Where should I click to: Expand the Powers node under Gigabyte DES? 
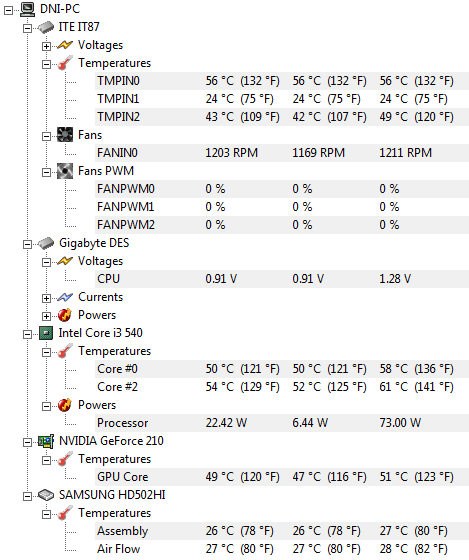pyautogui.click(x=46, y=316)
